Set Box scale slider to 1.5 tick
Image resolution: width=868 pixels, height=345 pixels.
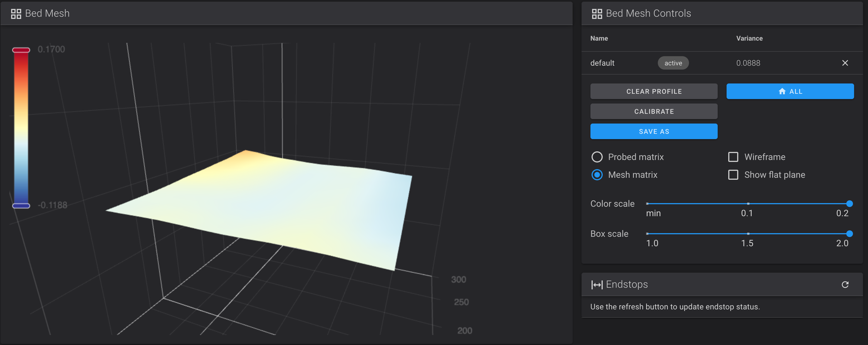click(x=748, y=233)
